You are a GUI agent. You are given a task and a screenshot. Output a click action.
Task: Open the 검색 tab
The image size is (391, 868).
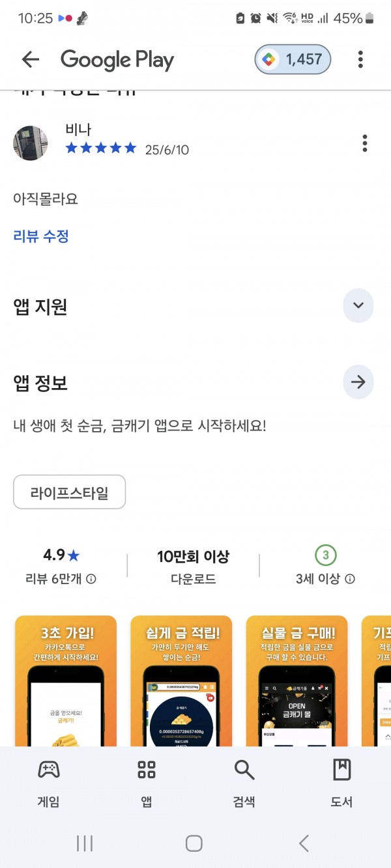(x=244, y=784)
